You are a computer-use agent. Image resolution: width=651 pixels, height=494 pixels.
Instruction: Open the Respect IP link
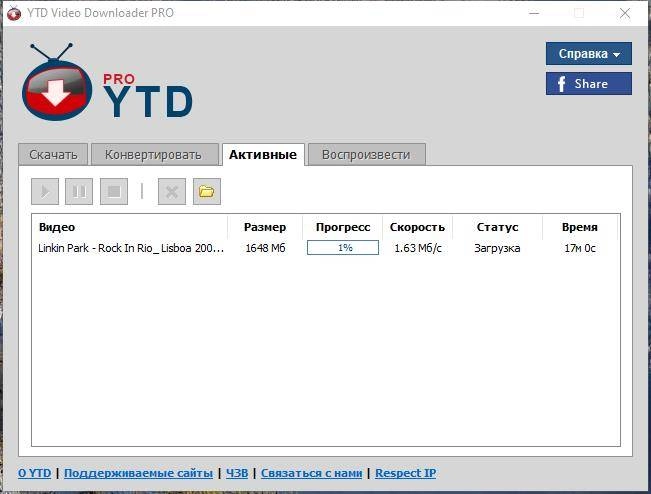pos(406,473)
